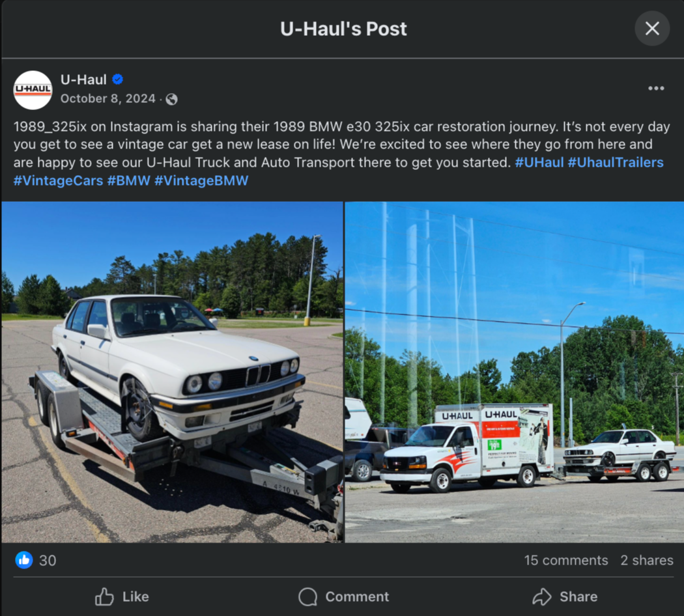Show the 15 comments

click(x=566, y=560)
